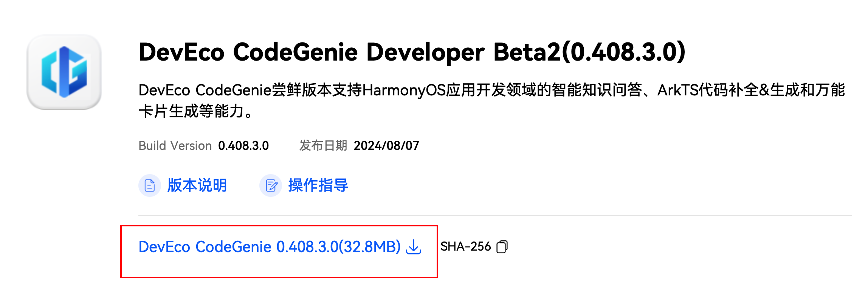Click the download arrow icon

point(414,247)
